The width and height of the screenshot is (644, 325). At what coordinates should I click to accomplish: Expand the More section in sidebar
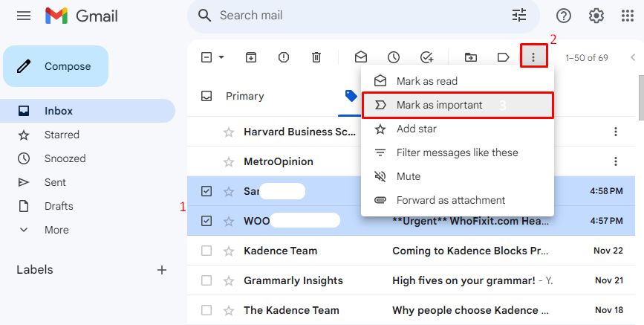click(56, 230)
